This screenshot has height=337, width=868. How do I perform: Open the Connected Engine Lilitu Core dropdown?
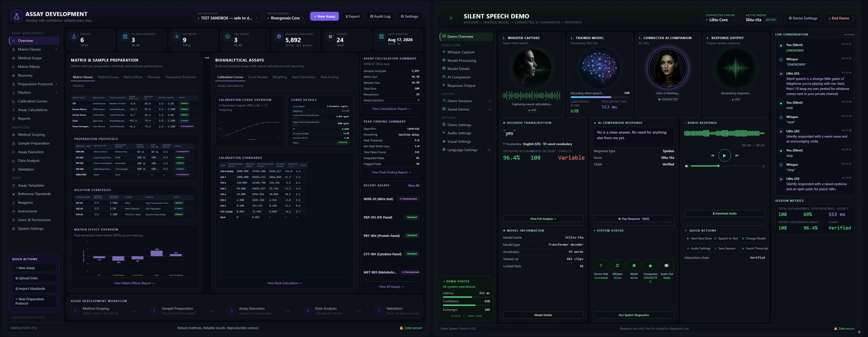(720, 18)
